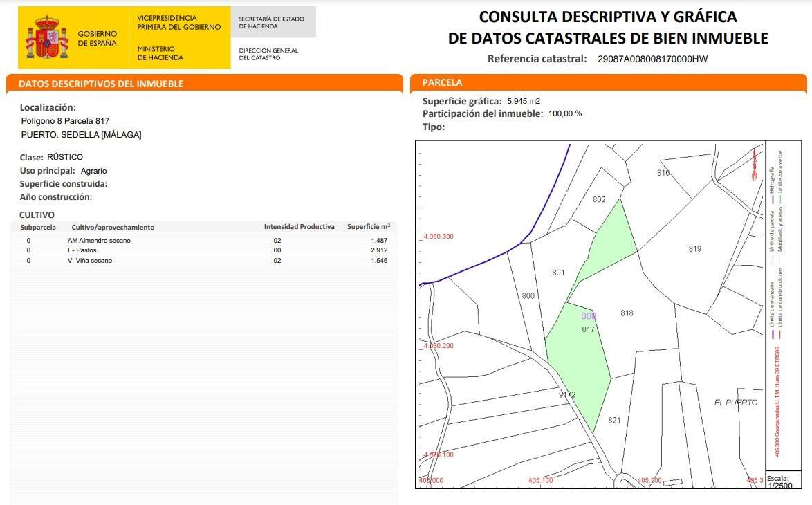Expand the CULTIVO table section
This screenshot has width=812, height=505.
coord(38,214)
